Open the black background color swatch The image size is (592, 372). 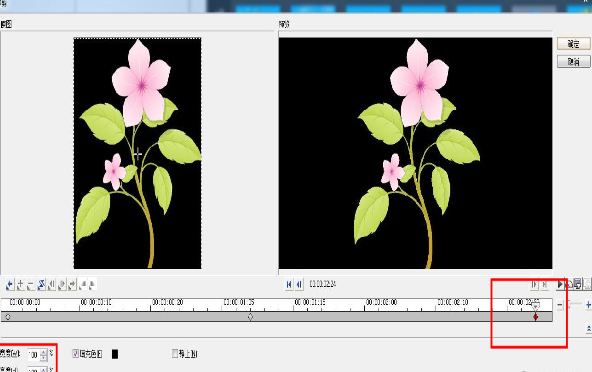(115, 354)
